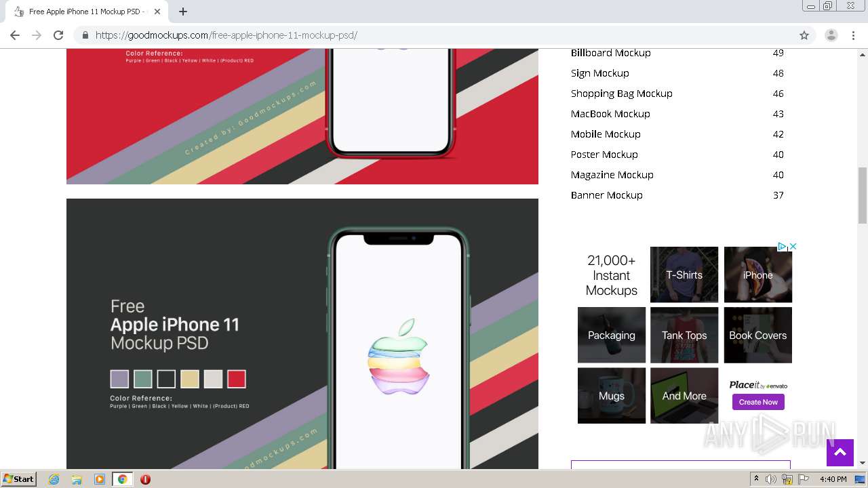
Task: Open Windows Explorer from the taskbar
Action: click(77, 479)
